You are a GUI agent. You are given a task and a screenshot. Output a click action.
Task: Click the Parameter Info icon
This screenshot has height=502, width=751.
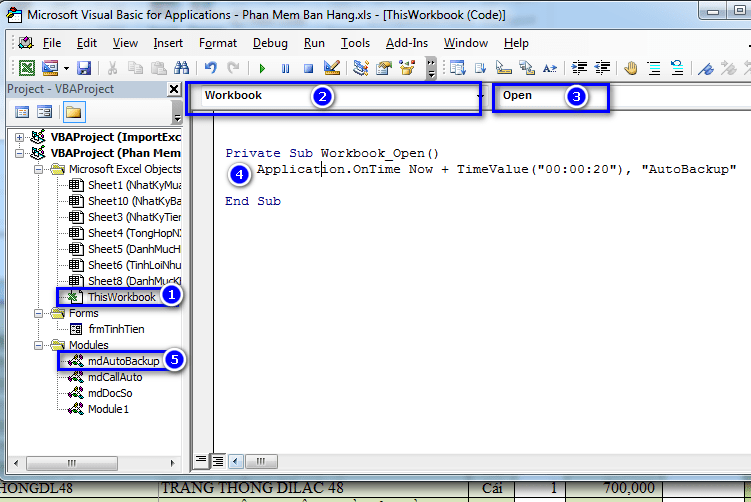(527, 68)
